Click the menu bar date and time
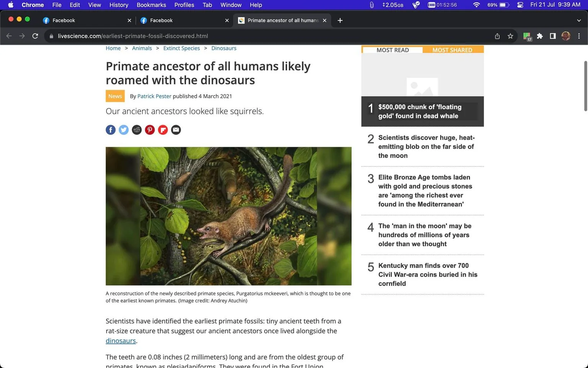The width and height of the screenshot is (588, 368). pos(555,5)
